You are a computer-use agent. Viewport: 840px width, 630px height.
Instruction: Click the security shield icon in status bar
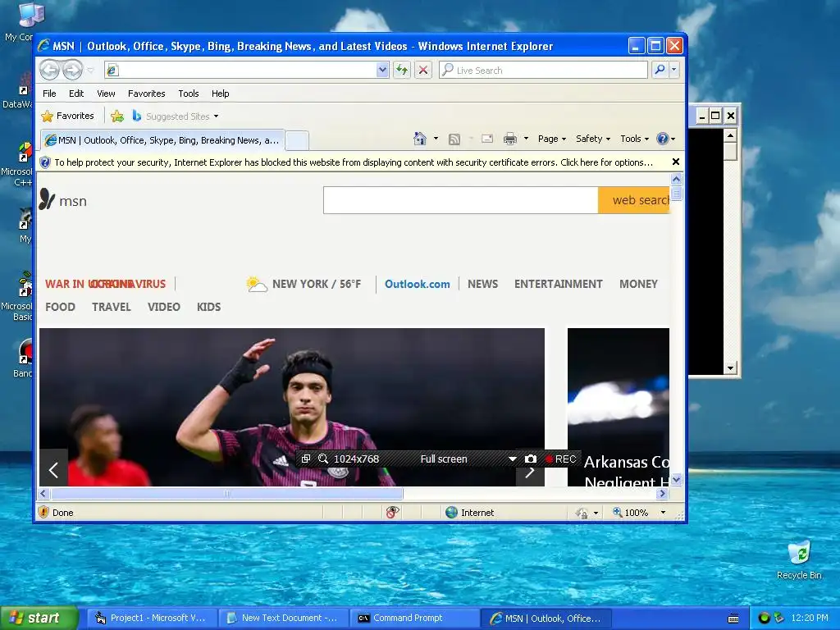[x=43, y=512]
